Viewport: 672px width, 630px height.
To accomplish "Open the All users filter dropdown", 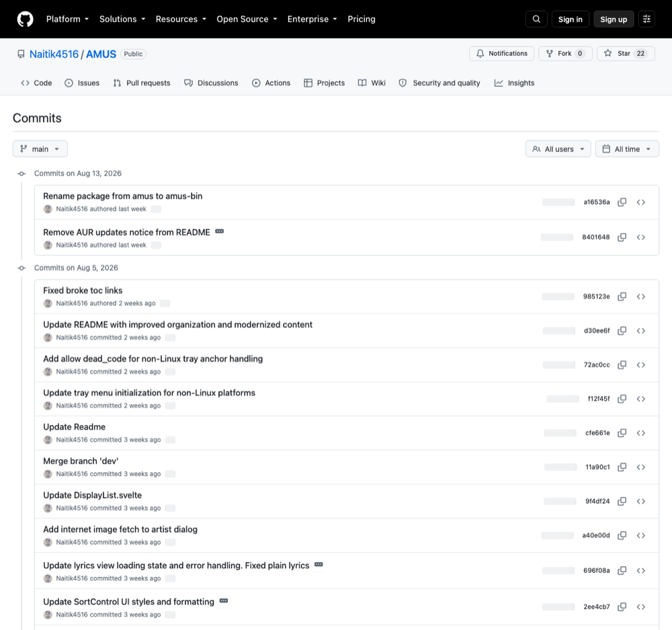I will click(x=558, y=149).
